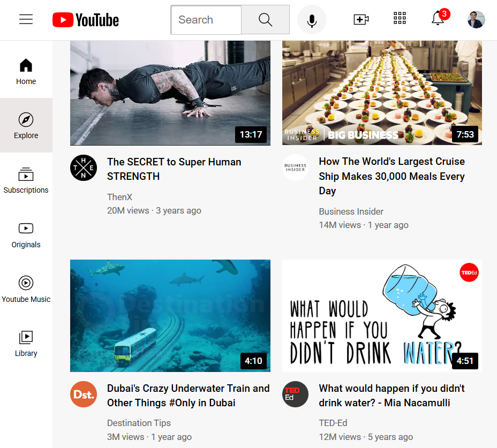The width and height of the screenshot is (497, 448).
Task: Click the ThenX channel name link
Action: coord(119,197)
